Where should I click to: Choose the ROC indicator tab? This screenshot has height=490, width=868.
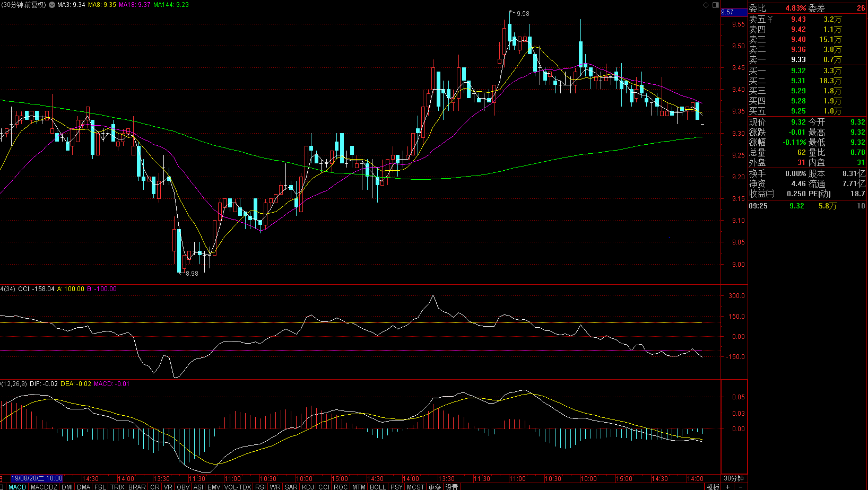coord(341,487)
